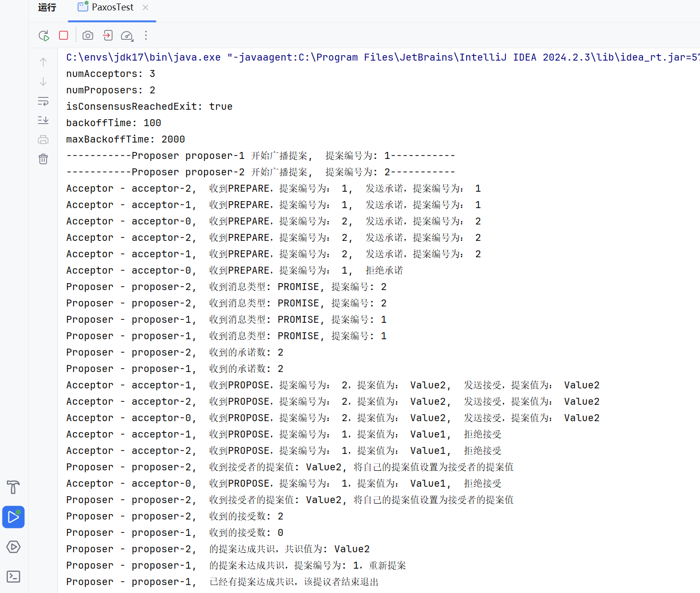The width and height of the screenshot is (700, 593).
Task: Close the PaxosTest tab
Action: pyautogui.click(x=145, y=7)
